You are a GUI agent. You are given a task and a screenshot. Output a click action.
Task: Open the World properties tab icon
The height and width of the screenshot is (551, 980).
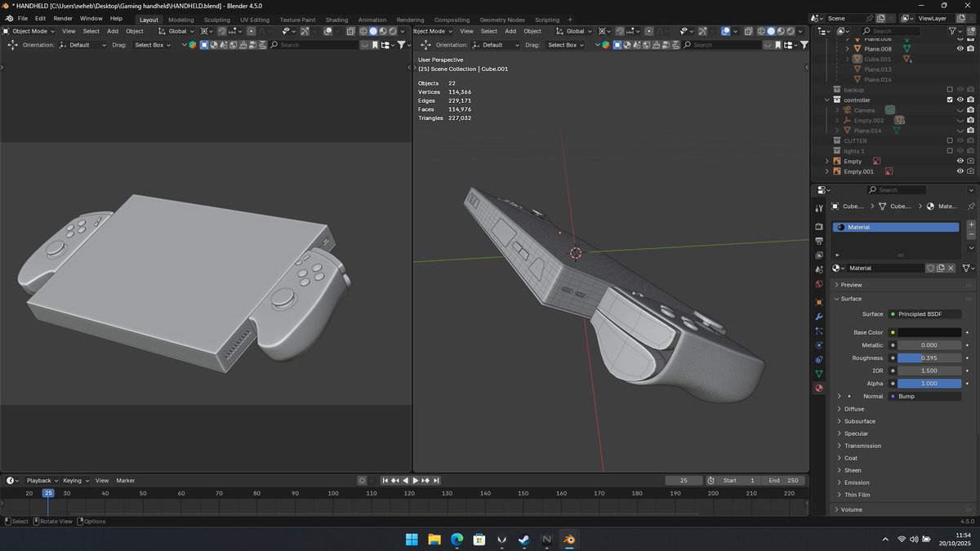coord(819,285)
